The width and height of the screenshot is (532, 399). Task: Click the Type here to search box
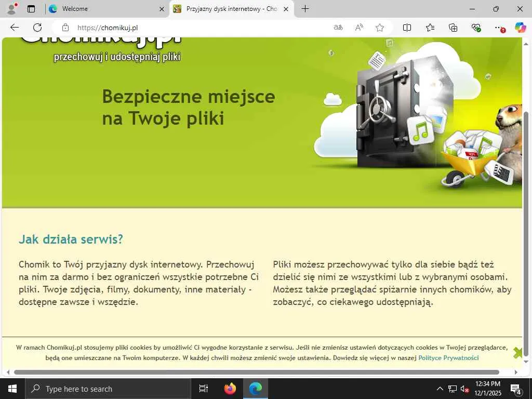tap(108, 389)
